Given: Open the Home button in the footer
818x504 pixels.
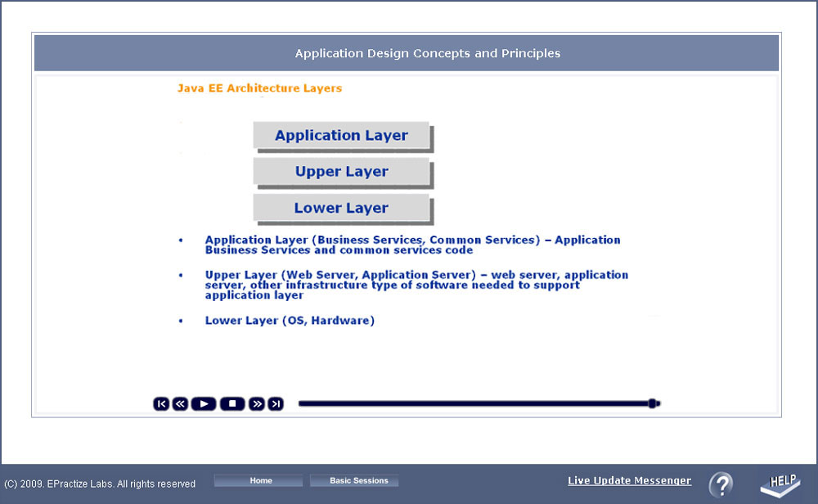Looking at the screenshot, I should pos(258,480).
